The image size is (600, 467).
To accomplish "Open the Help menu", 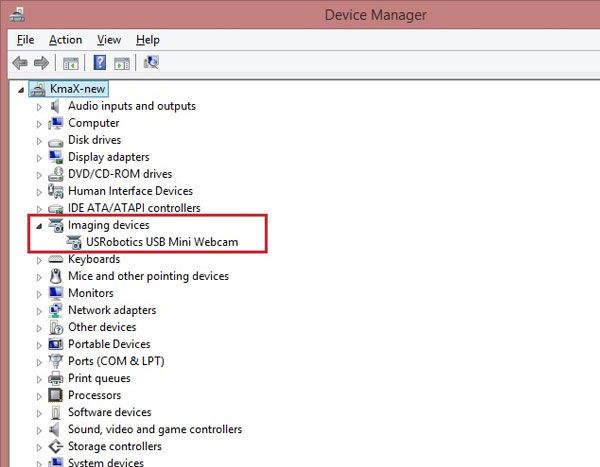I will [x=148, y=40].
